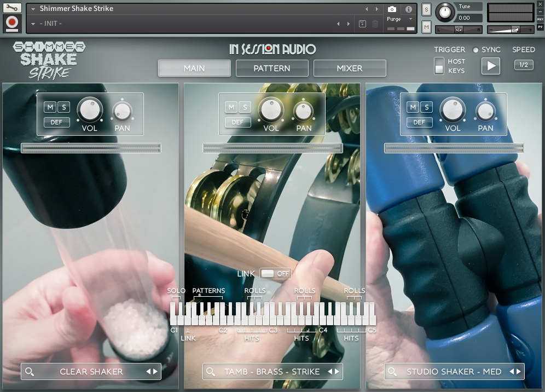Select previous sound for Clear Shaker
Image resolution: width=545 pixels, height=392 pixels.
point(148,372)
